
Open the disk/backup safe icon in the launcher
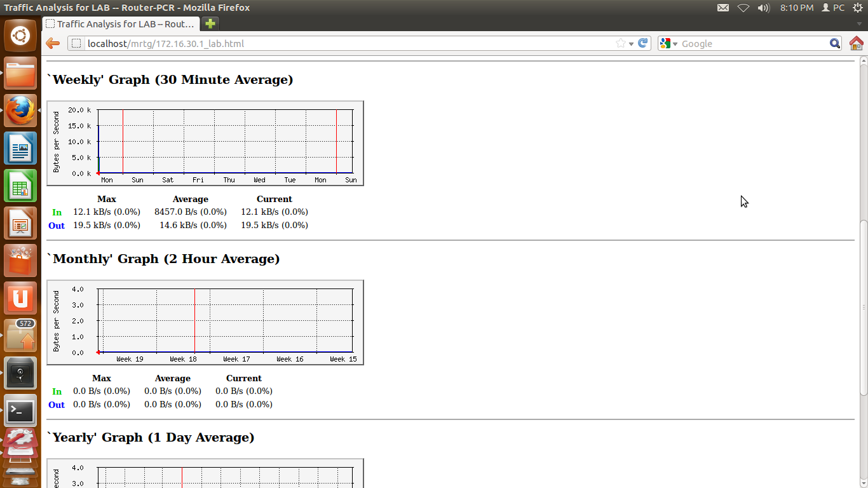click(20, 373)
